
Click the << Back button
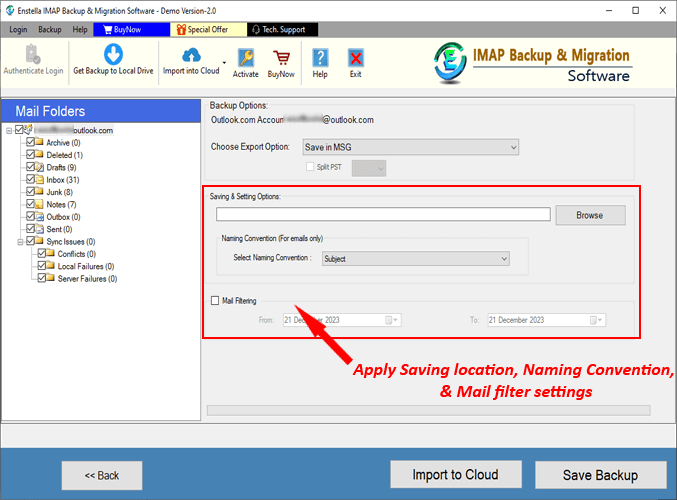(x=102, y=475)
